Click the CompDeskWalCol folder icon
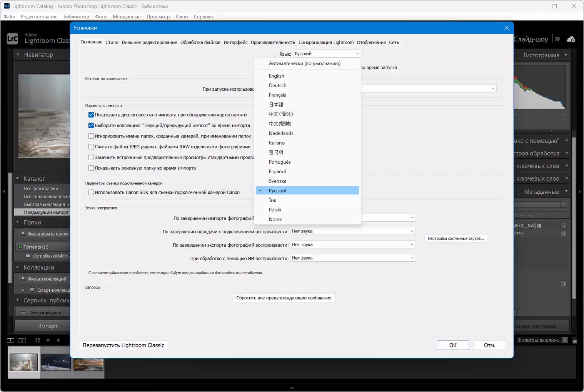584x392 pixels. (28, 256)
